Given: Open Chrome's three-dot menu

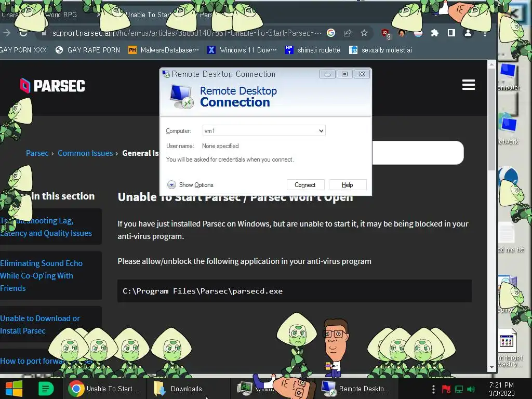Looking at the screenshot, I should click(x=485, y=33).
